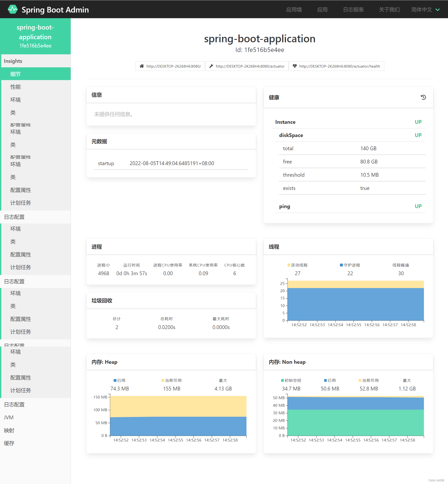This screenshot has height=484, width=448.
Task: Click the total disk value 140 GB
Action: point(368,148)
